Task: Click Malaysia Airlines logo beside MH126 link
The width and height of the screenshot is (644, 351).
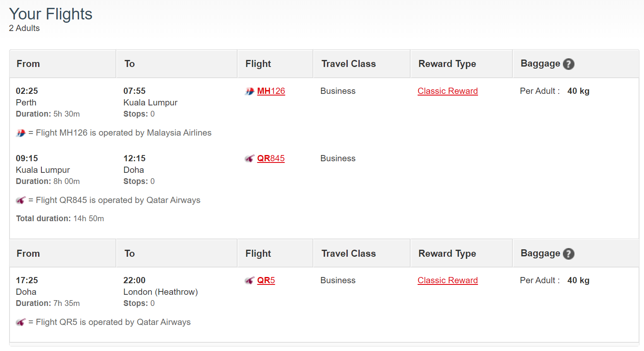Action: (x=249, y=91)
